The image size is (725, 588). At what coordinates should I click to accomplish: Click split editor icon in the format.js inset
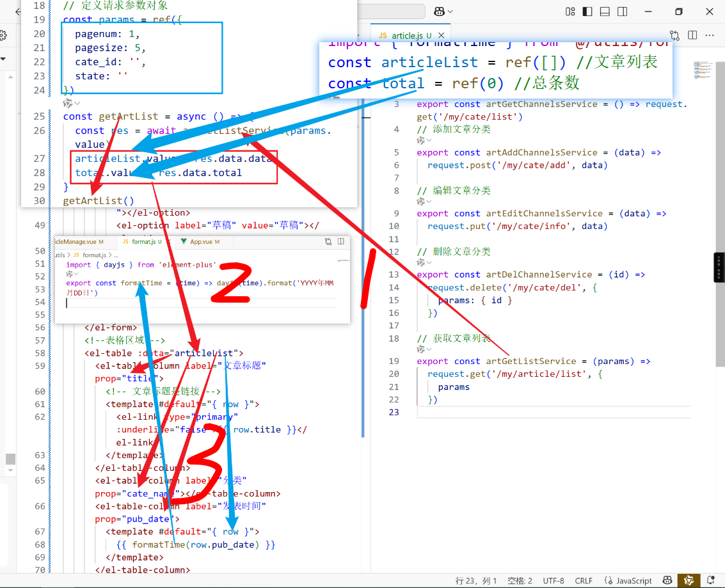341,241
